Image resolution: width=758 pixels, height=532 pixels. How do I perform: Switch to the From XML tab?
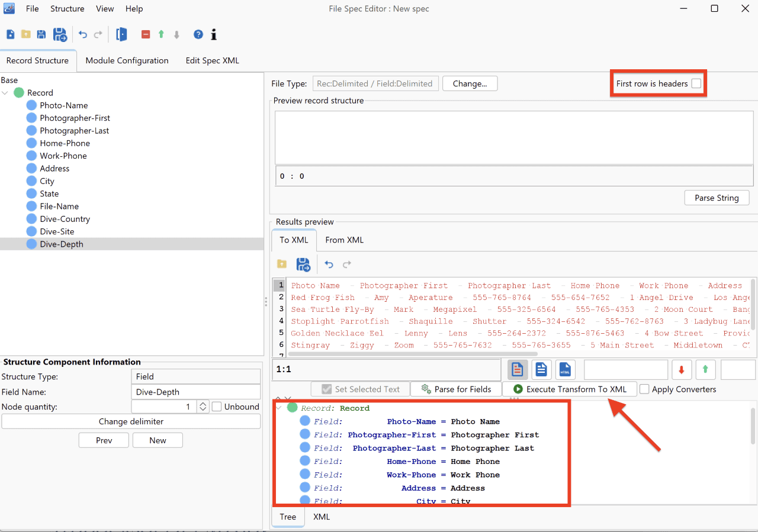tap(344, 240)
